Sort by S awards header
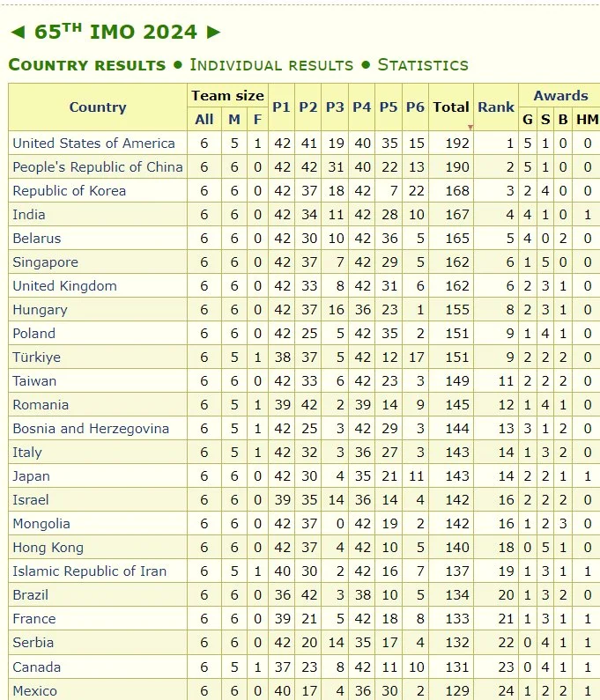The image size is (600, 700). (x=545, y=119)
